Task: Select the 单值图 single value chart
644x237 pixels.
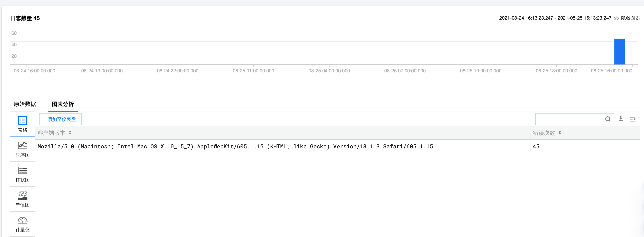Action: click(x=23, y=199)
